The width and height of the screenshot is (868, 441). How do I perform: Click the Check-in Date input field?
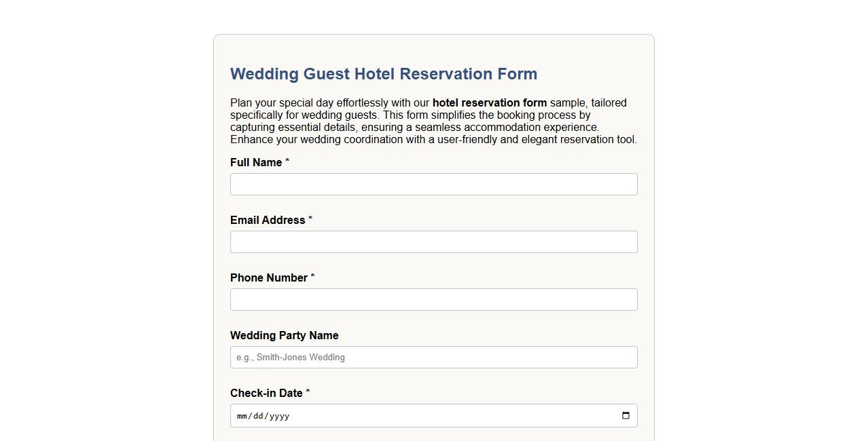[408, 415]
